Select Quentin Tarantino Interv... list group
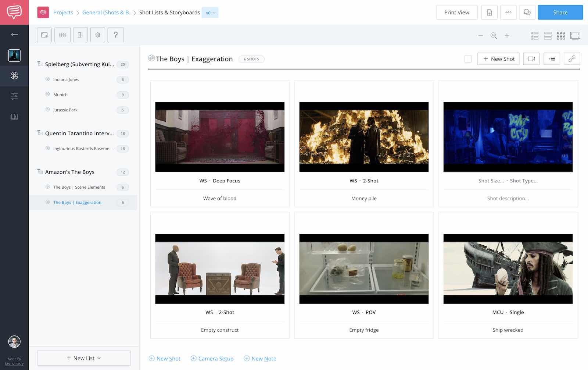Viewport: 588px width, 370px height. tap(83, 134)
